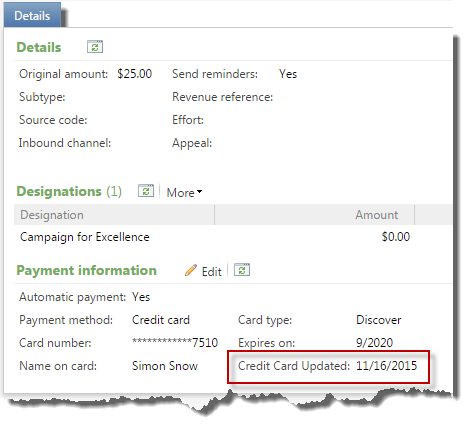Refresh the Payment information section
Viewport: 469px width, 433px height.
[x=242, y=270]
